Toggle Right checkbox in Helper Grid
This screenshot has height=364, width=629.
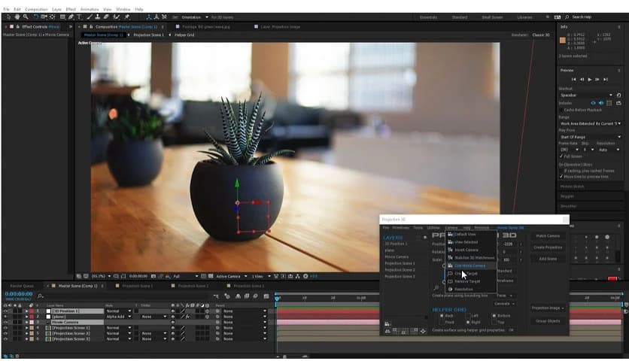pos(468,323)
